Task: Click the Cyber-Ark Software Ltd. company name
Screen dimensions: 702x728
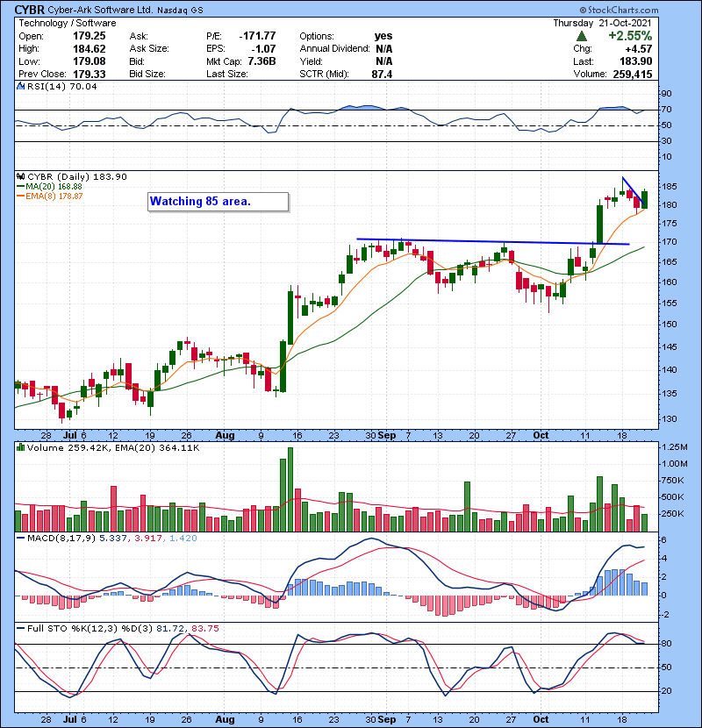Action: pyautogui.click(x=100, y=10)
